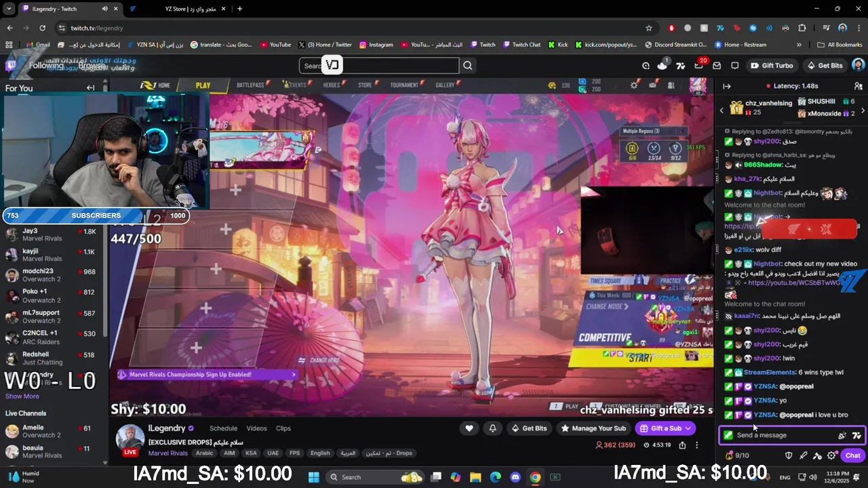This screenshot has width=868, height=488.
Task: Bookmark this page with star icon
Action: (x=649, y=28)
